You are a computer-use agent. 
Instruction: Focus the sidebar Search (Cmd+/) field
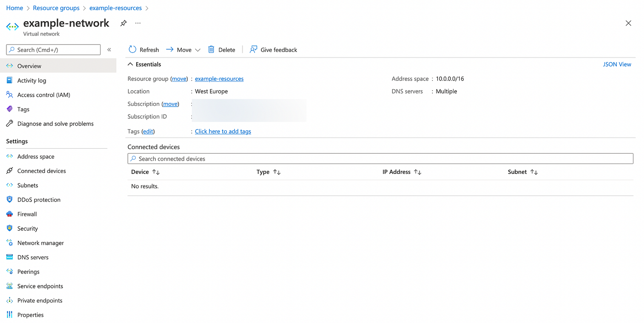tap(53, 50)
